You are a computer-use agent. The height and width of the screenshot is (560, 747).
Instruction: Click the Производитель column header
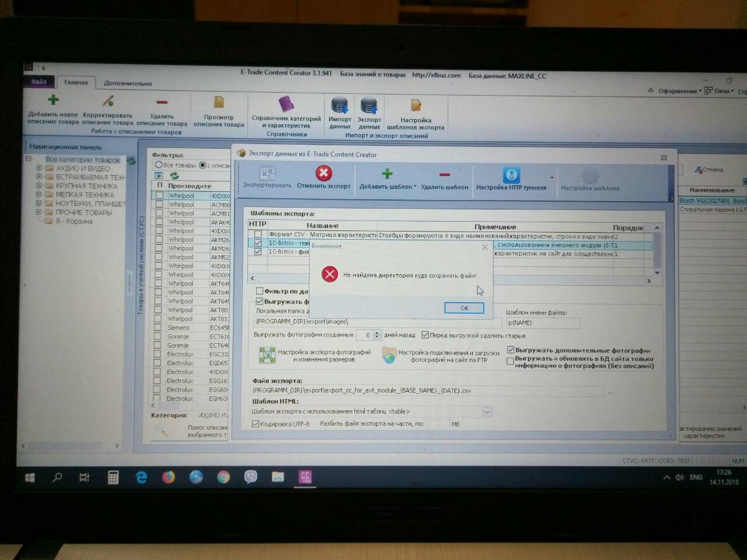coord(190,186)
